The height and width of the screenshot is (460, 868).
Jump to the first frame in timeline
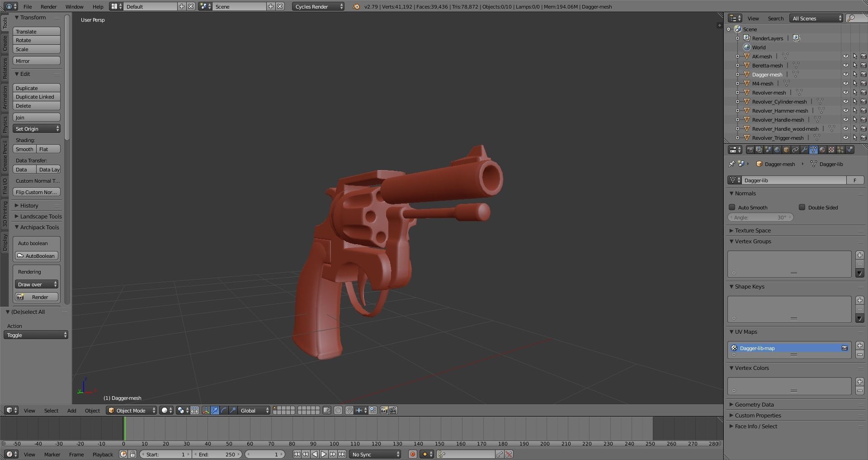pos(297,454)
